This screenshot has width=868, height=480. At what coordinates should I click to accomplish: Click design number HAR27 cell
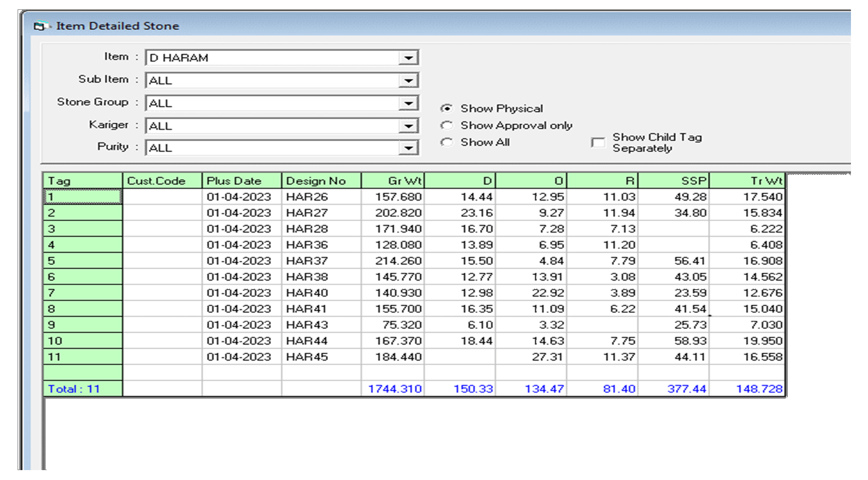[322, 213]
